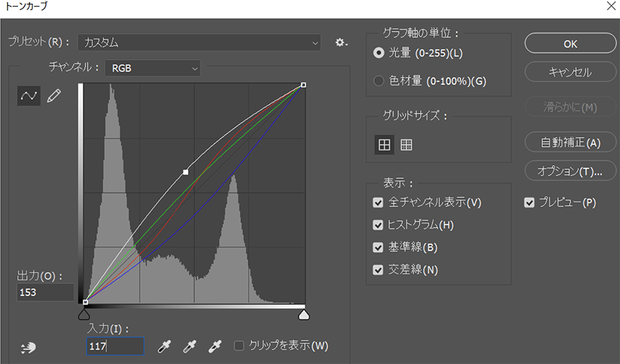Open the preset options gear menu
Viewport: 620px width, 364px height.
point(341,42)
